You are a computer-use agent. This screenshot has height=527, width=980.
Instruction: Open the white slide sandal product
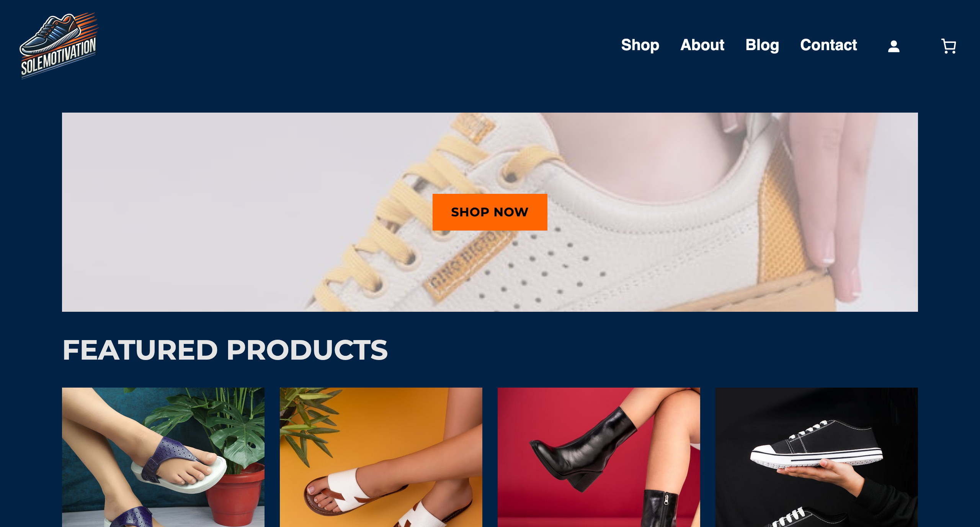381,457
